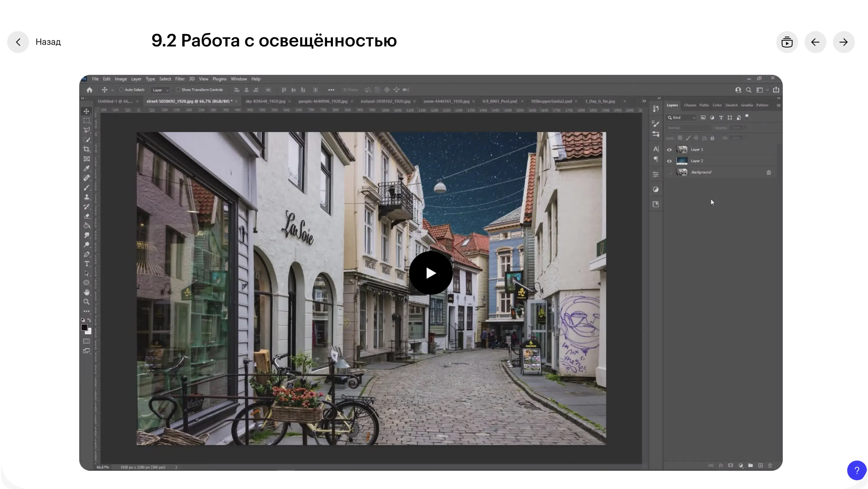
Task: Enable Show Transform Controls checkbox
Action: tap(178, 90)
